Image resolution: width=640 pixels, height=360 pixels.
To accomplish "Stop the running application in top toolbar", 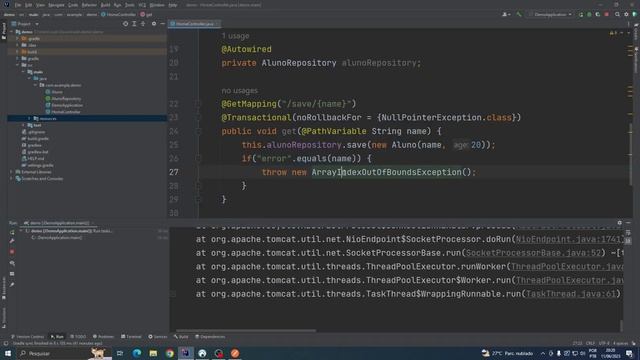I will [607, 14].
